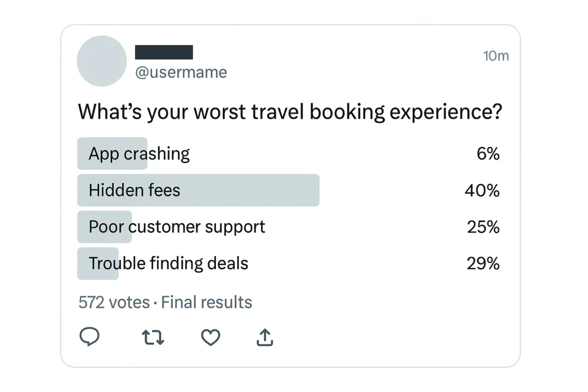The height and width of the screenshot is (392, 588).
Task: Click the reply speech bubble icon
Action: (x=90, y=336)
